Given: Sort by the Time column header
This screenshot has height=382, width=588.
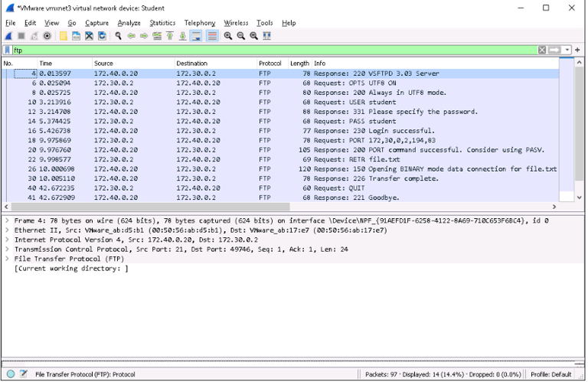Looking at the screenshot, I should [64, 64].
